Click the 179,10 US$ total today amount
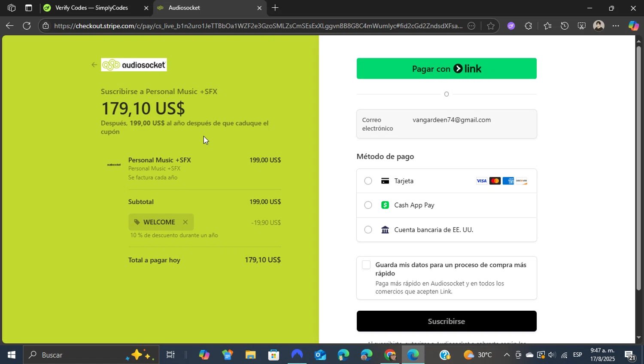 pyautogui.click(x=262, y=260)
